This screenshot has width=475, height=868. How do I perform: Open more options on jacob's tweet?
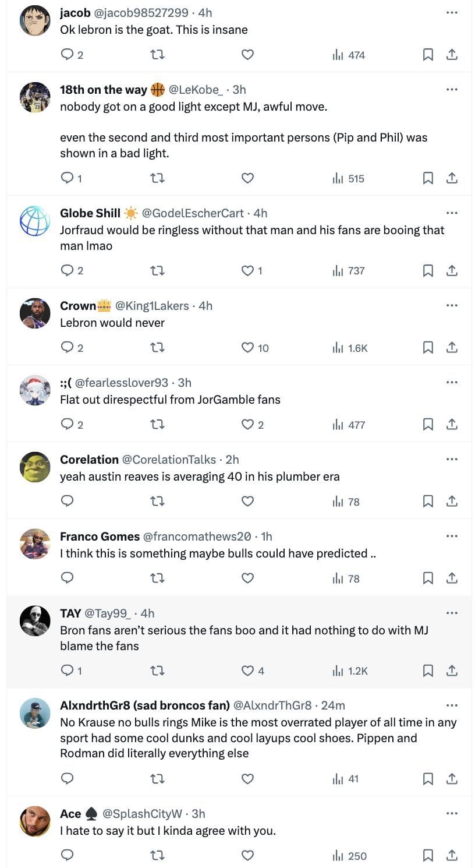(452, 13)
